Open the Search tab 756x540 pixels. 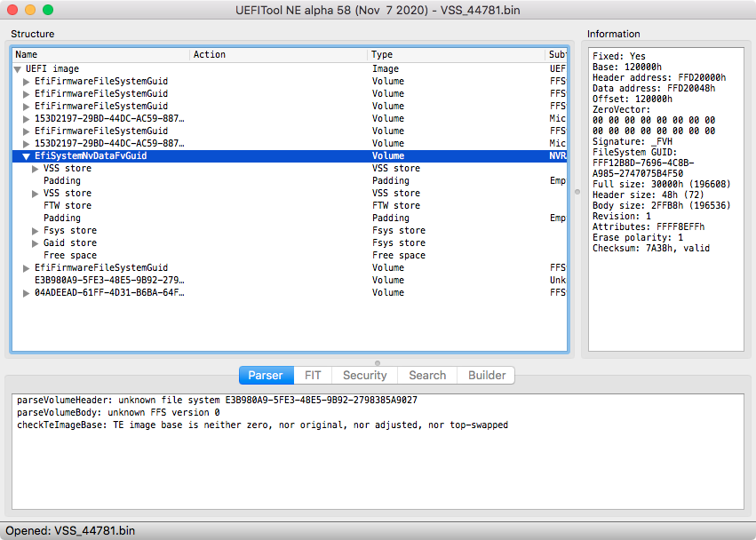pyautogui.click(x=427, y=375)
